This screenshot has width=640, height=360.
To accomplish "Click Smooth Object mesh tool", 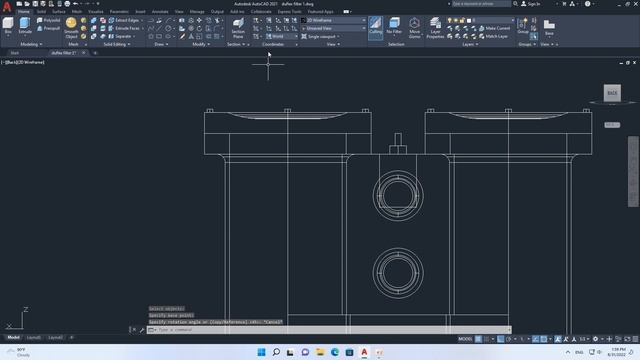I will point(71,28).
